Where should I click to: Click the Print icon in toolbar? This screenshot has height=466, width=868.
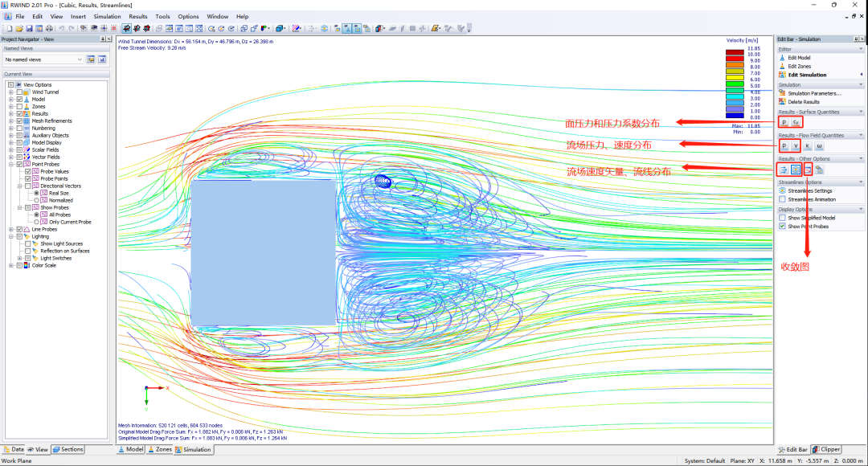tap(49, 28)
